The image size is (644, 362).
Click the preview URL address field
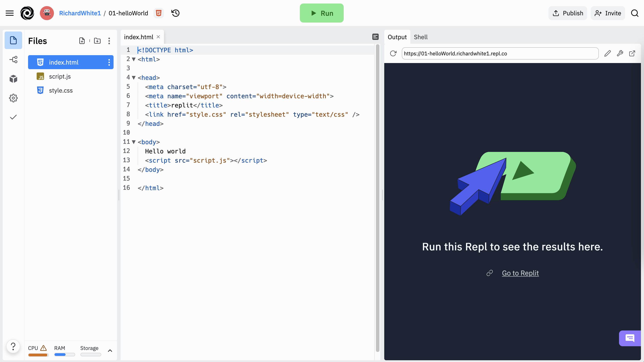(x=500, y=53)
